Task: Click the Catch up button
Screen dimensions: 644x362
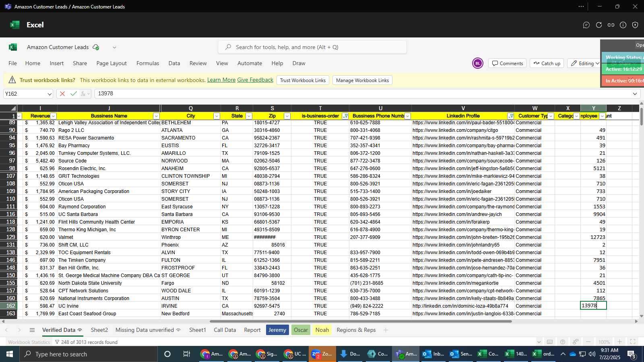Action: [547, 63]
